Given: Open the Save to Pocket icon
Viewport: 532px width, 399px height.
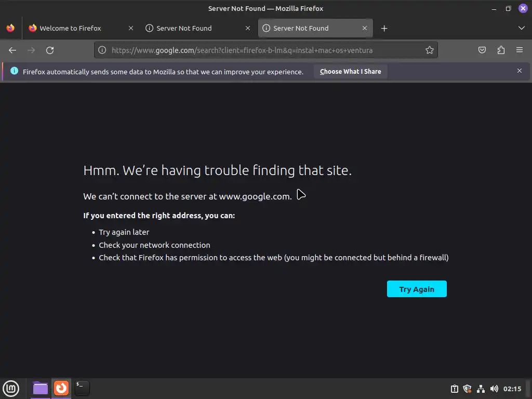Looking at the screenshot, I should pyautogui.click(x=482, y=50).
